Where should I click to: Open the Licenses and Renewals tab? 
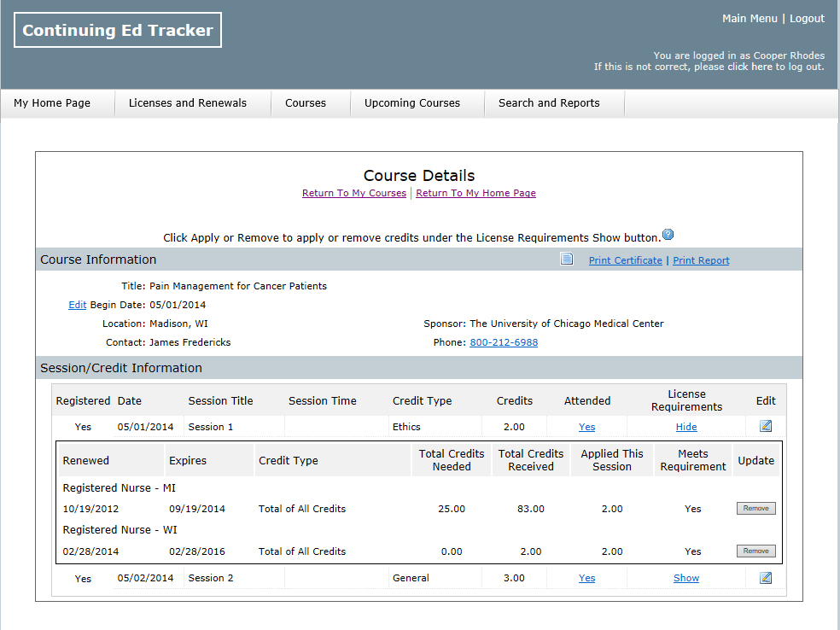188,103
